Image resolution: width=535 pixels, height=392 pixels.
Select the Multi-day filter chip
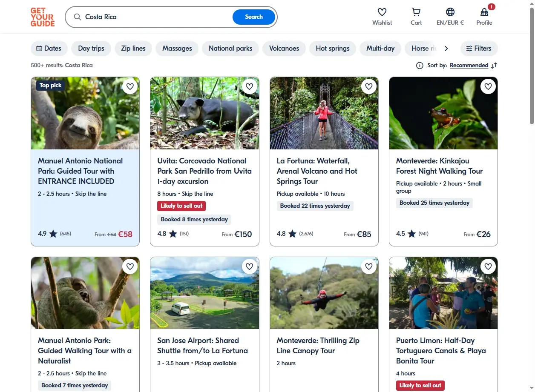pyautogui.click(x=380, y=49)
